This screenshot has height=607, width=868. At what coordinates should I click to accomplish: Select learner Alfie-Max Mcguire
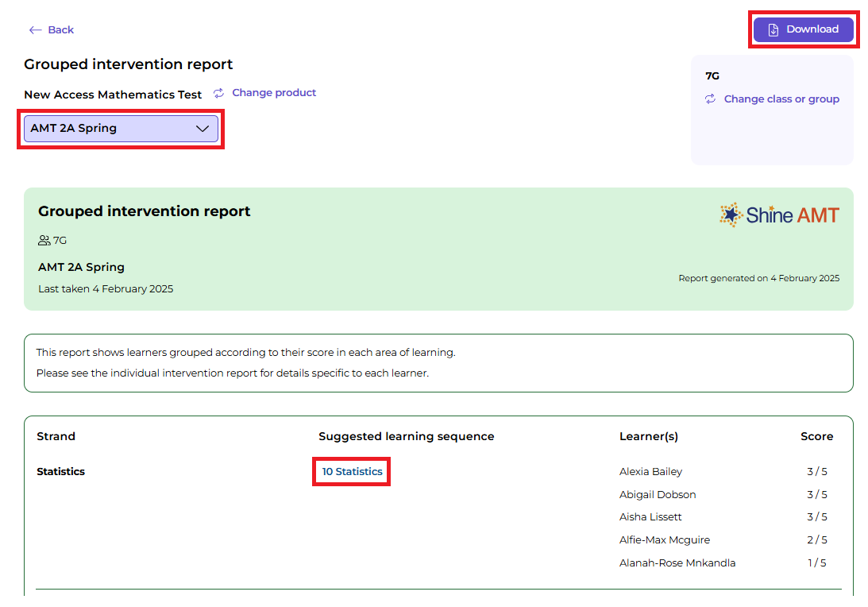click(x=665, y=540)
